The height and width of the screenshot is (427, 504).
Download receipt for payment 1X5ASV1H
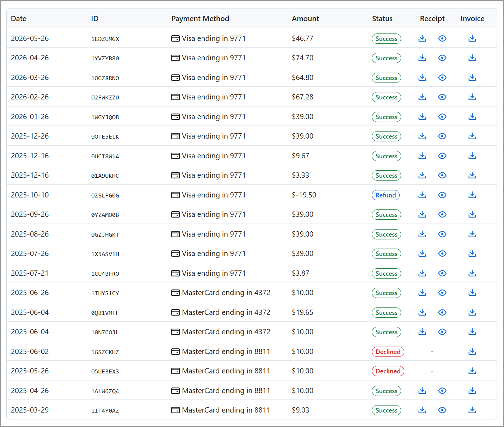tap(422, 254)
